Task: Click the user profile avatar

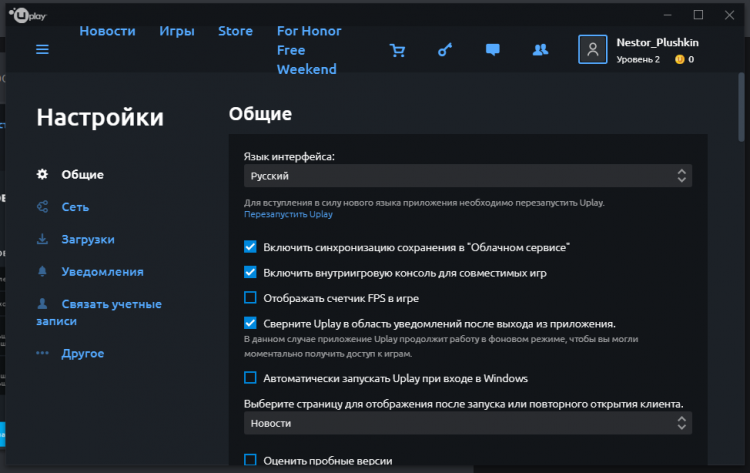Action: [x=593, y=50]
